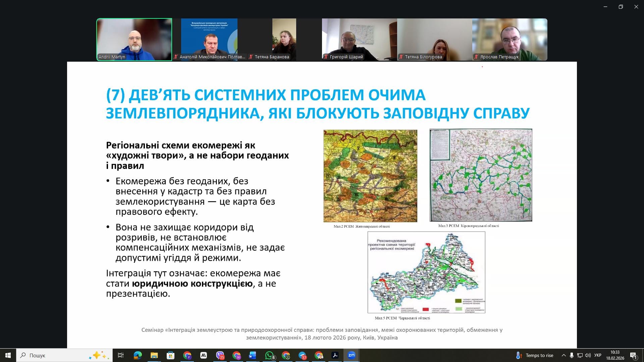Toggle the microphone icon in the system tray
Viewport: 644px width, 362px height.
point(572,355)
